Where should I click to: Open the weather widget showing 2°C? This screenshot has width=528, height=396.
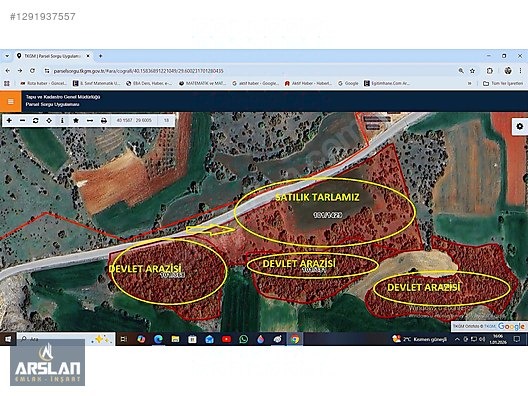click(420, 339)
